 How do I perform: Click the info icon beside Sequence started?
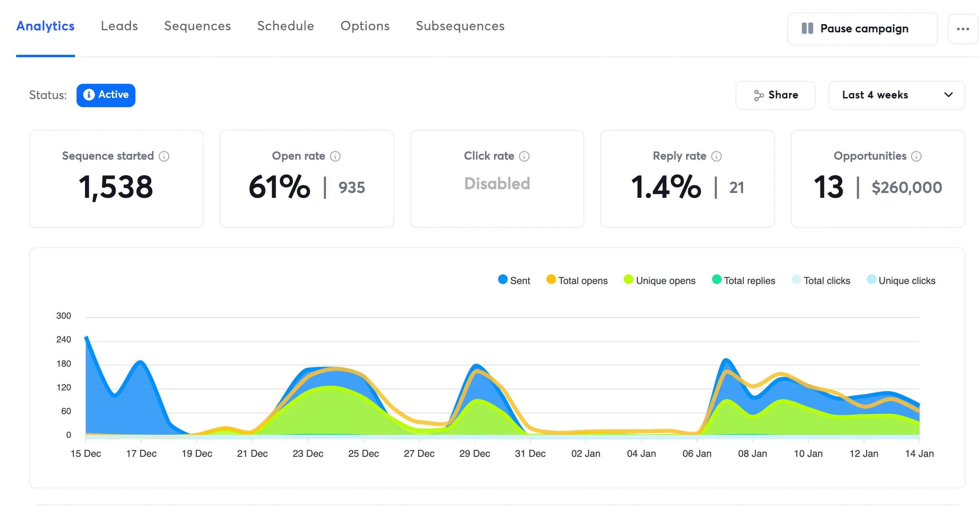coord(164,156)
